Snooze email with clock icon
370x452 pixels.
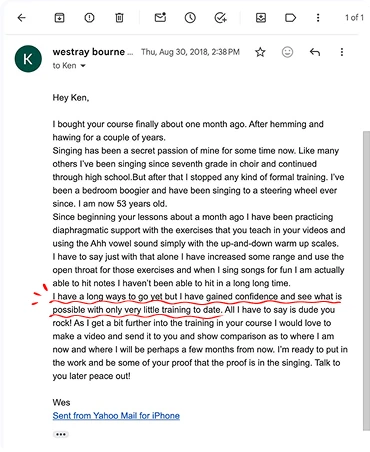190,18
